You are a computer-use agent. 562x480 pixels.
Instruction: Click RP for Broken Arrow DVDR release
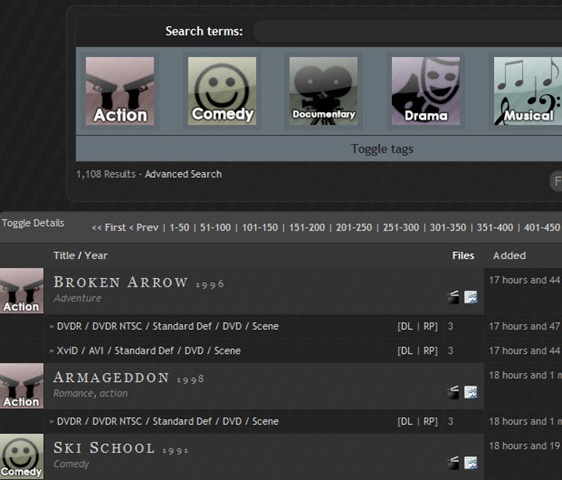tap(429, 326)
